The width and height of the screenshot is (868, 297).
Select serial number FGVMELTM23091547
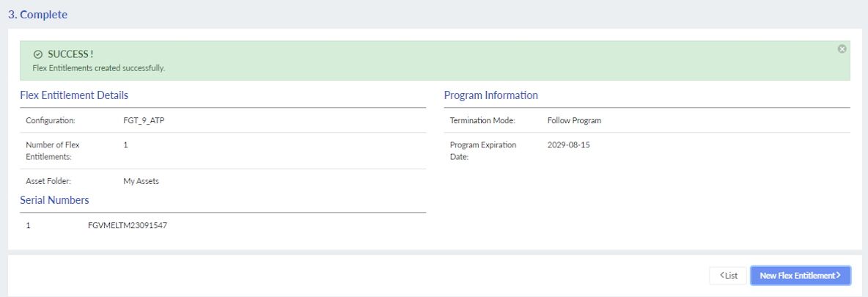click(x=127, y=225)
